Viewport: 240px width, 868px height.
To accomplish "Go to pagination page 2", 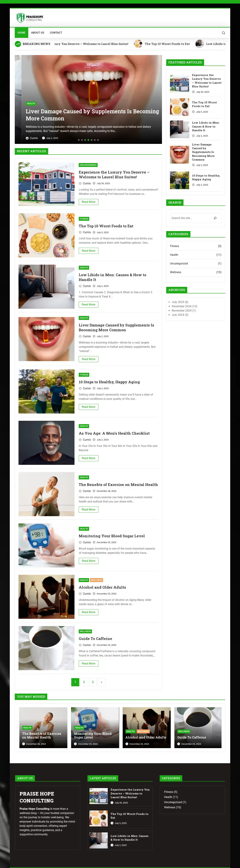I will click(84, 682).
